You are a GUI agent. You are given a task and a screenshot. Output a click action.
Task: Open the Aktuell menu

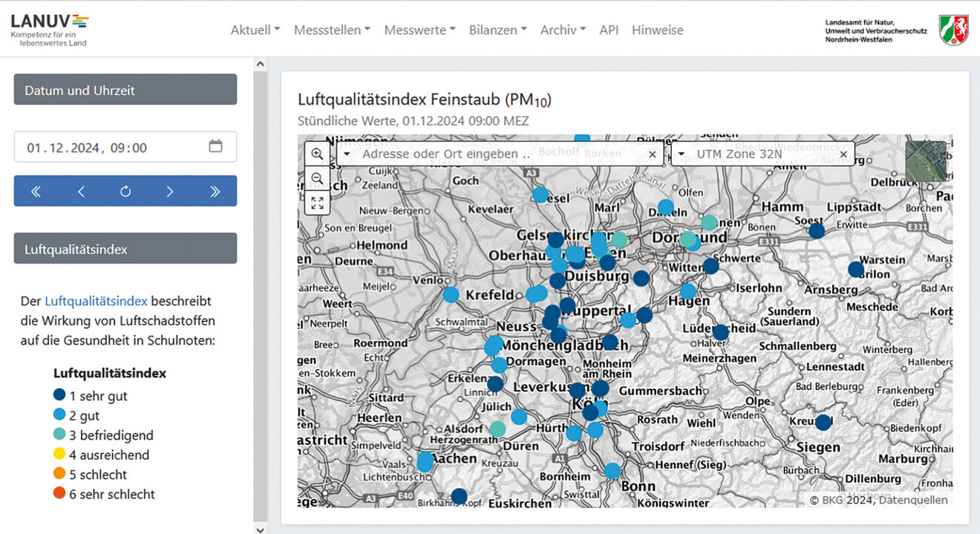[255, 30]
